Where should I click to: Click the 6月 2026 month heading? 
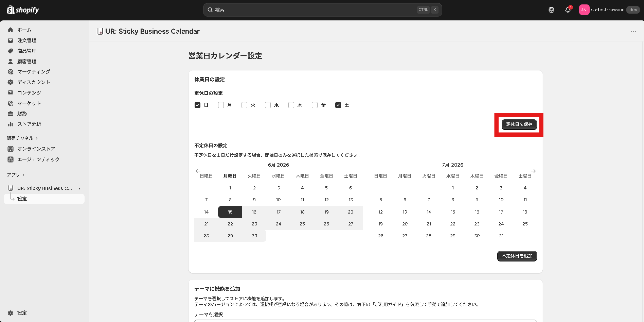click(279, 165)
